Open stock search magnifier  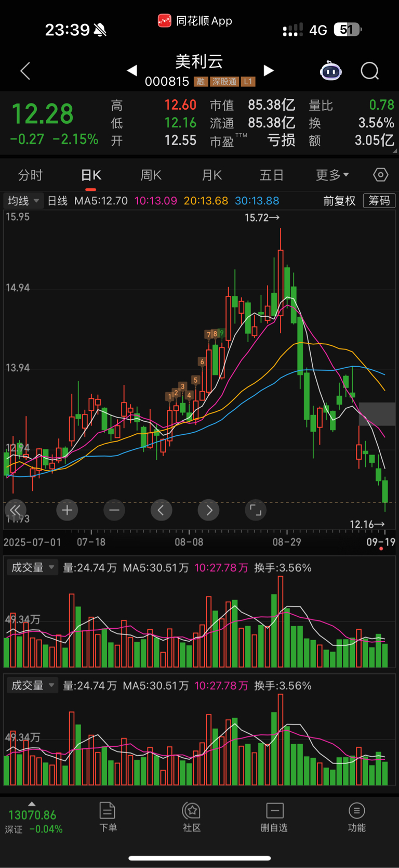coord(370,71)
